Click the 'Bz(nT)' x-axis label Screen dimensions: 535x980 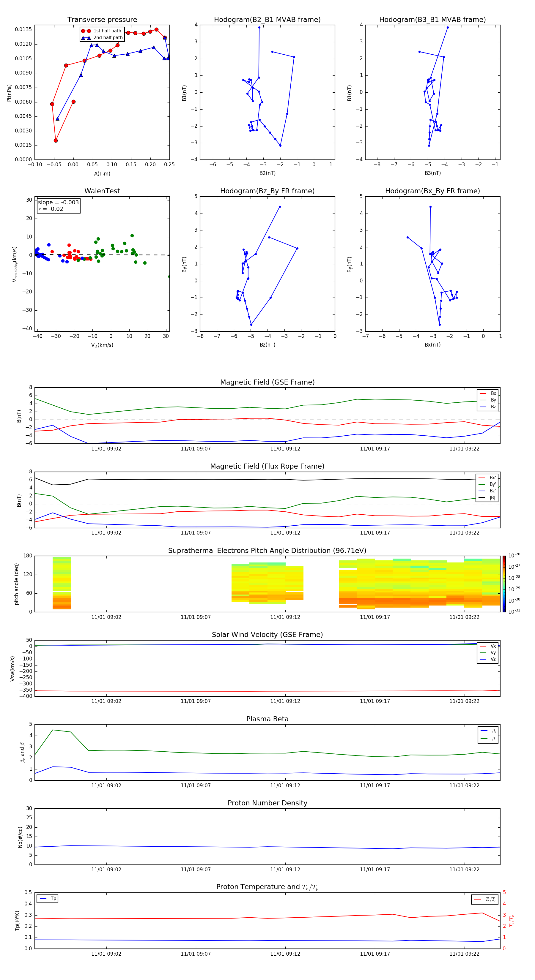coord(267,345)
